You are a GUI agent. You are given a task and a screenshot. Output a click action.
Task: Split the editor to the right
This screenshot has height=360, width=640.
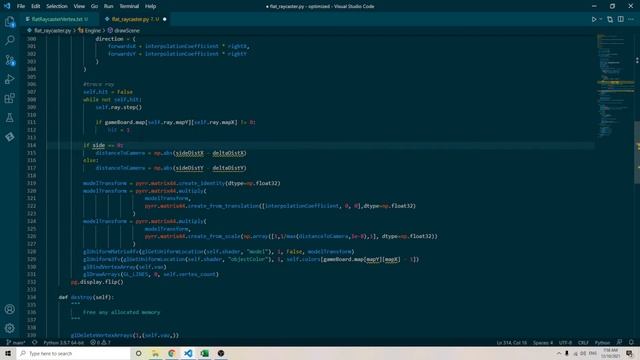pyautogui.click(x=620, y=19)
